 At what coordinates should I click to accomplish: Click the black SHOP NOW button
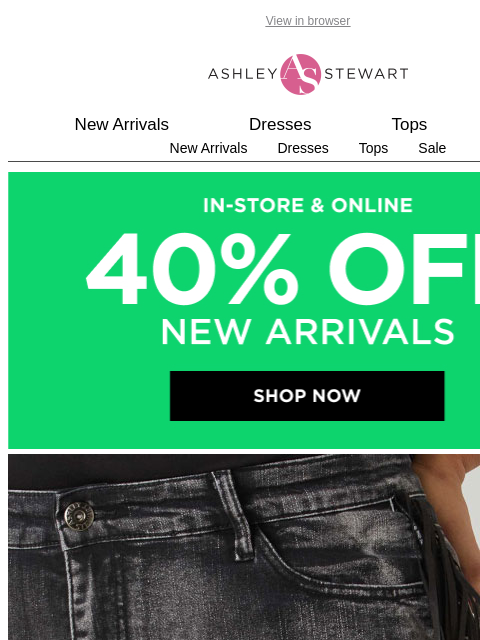[x=307, y=396]
